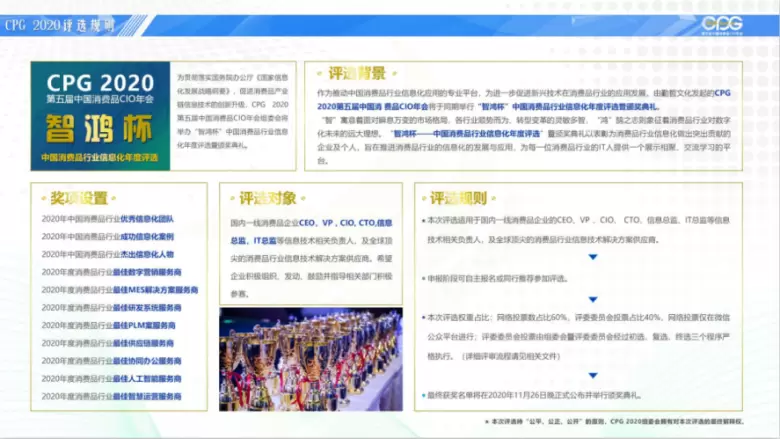Click the first blue down arrow in 评选规则
780x439 pixels.
click(x=593, y=258)
